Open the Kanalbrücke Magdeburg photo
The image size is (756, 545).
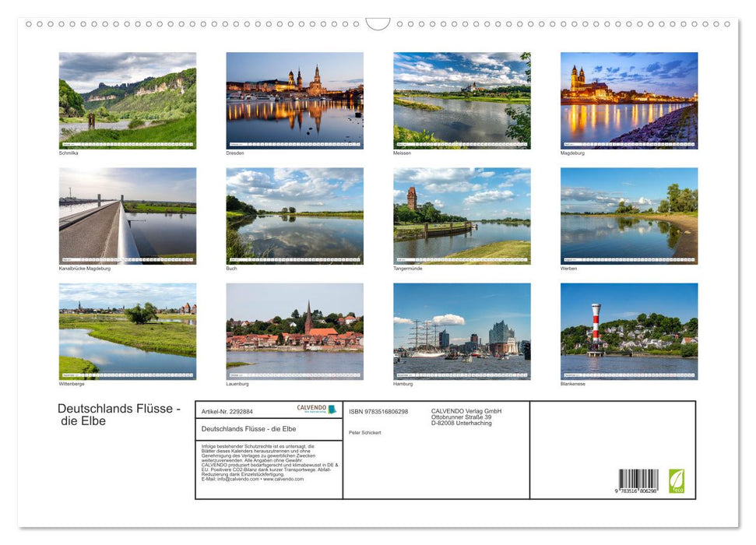[127, 216]
